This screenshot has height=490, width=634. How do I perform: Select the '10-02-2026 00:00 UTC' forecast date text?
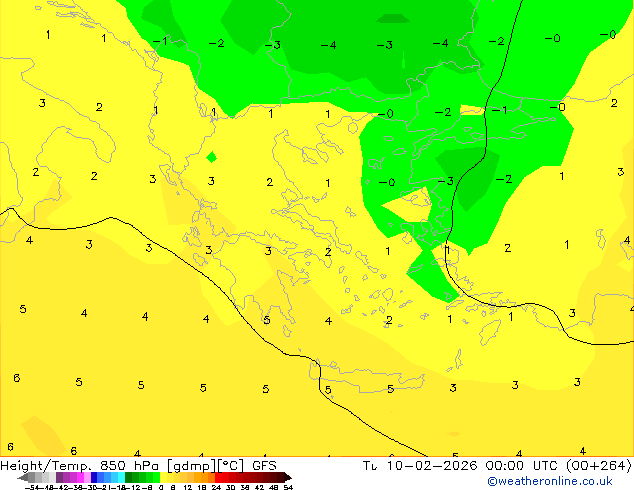472,466
